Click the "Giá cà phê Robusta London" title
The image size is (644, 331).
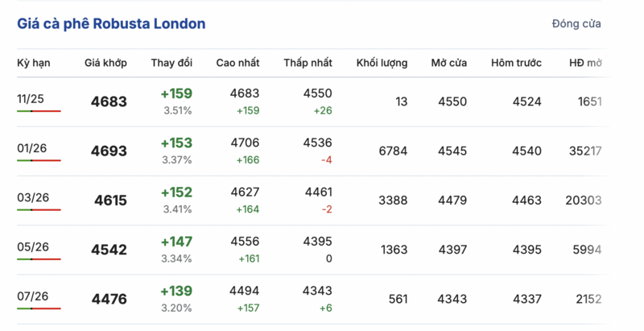pos(111,24)
